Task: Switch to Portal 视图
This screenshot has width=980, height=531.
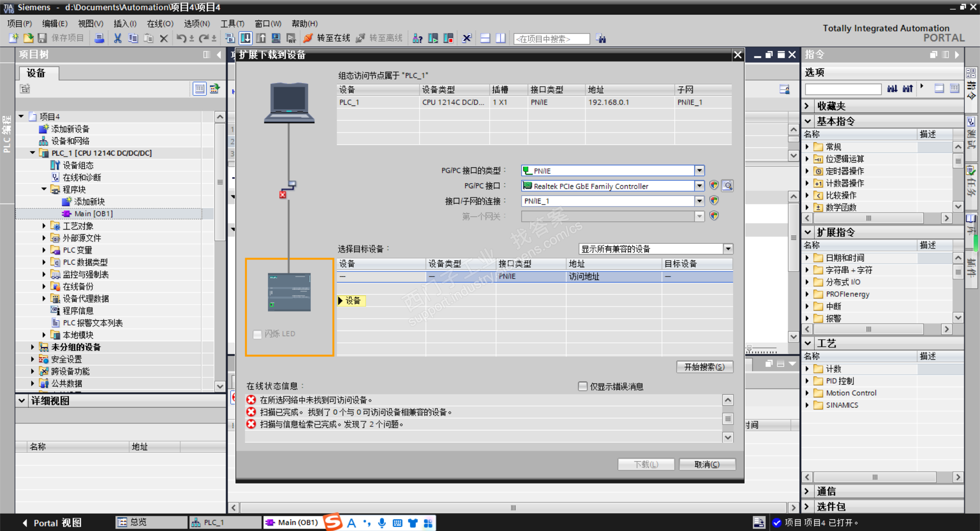Action: (x=52, y=523)
